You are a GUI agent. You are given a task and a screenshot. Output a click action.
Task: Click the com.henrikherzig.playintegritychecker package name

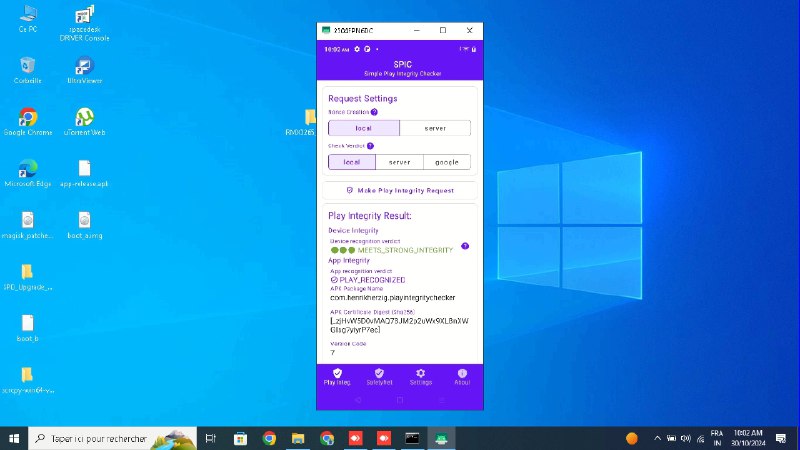tap(393, 297)
